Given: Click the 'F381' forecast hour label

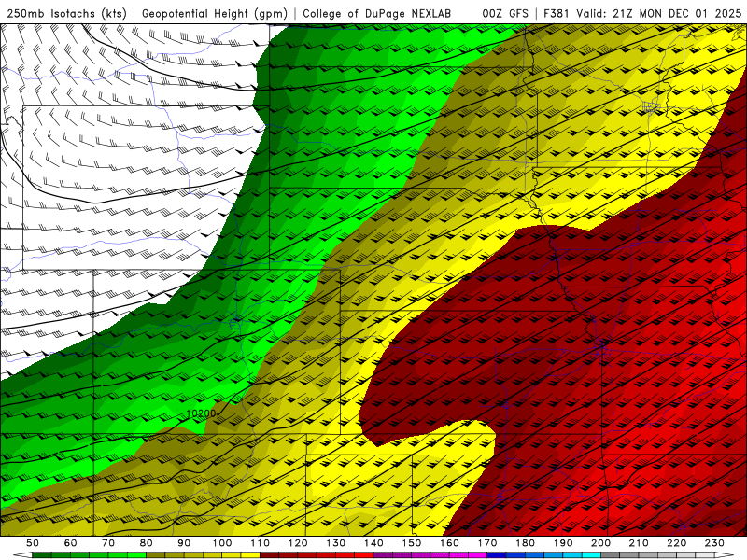Looking at the screenshot, I should click(557, 13).
